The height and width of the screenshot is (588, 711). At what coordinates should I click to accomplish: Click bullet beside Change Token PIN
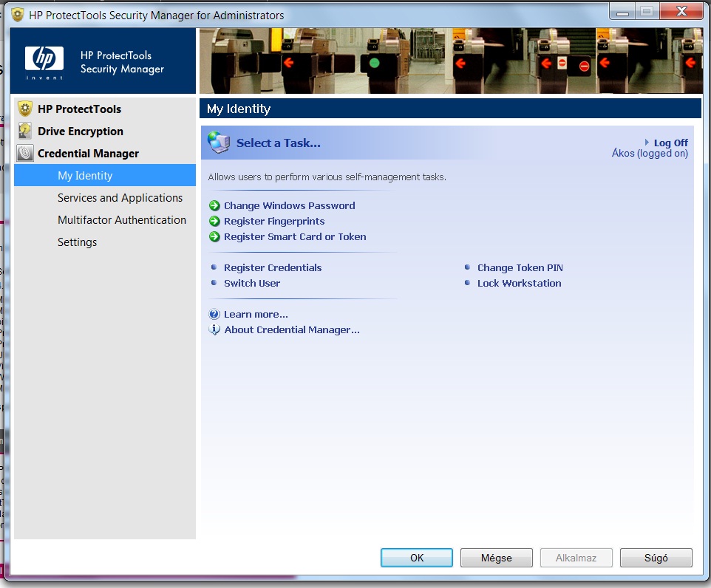468,267
